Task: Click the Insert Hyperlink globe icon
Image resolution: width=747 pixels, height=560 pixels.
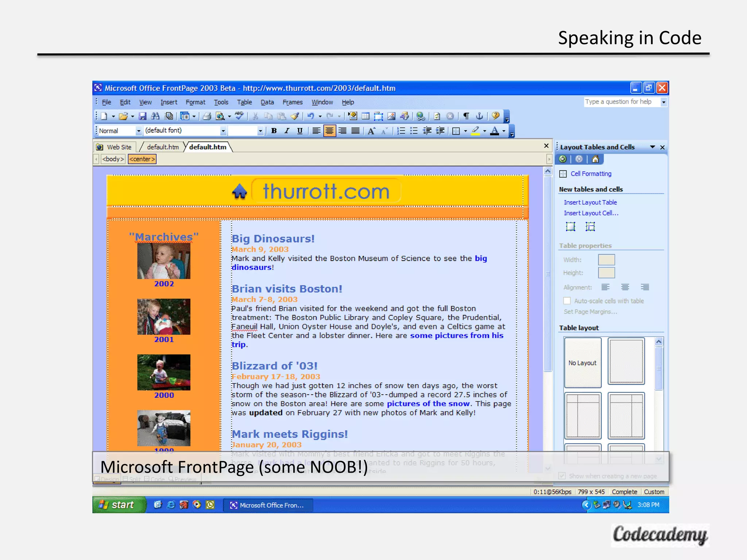Action: tap(421, 116)
